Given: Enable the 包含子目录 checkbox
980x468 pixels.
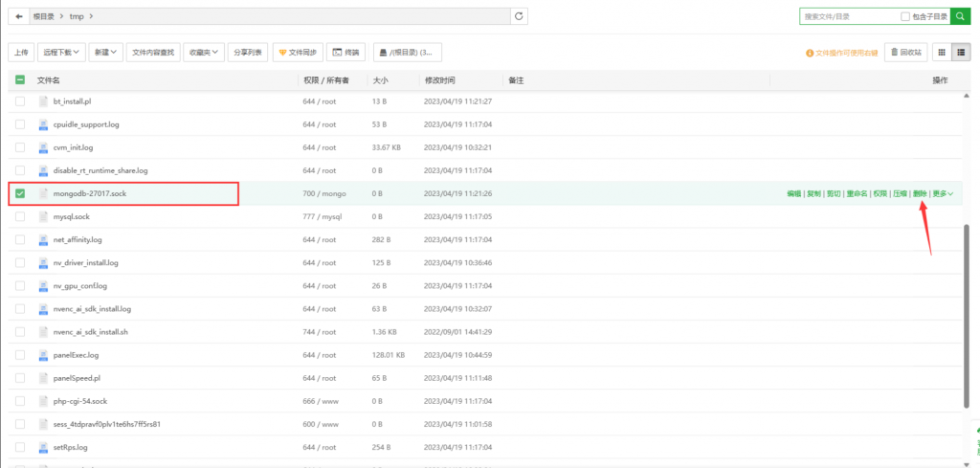Looking at the screenshot, I should tap(905, 17).
